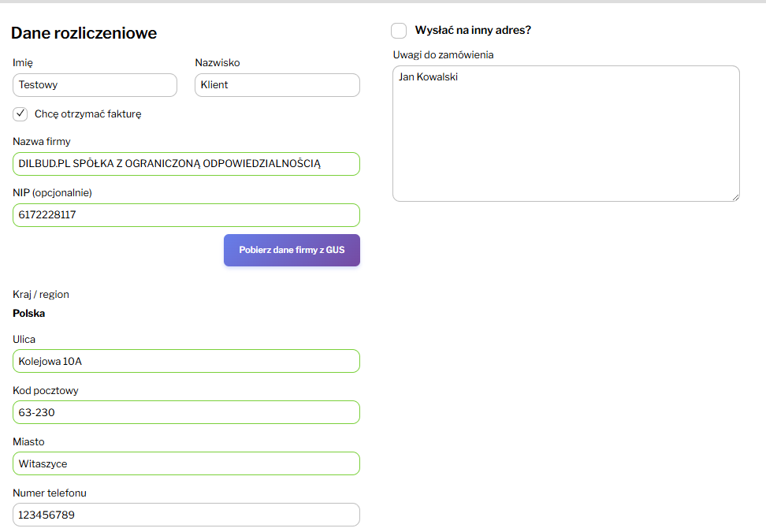Click the Wysłać na inny adres? label text
Viewport: 766px width, 532px height.
point(473,31)
